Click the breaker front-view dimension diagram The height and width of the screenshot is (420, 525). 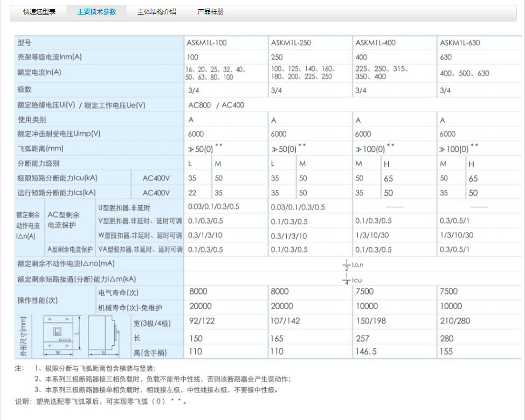[63, 336]
